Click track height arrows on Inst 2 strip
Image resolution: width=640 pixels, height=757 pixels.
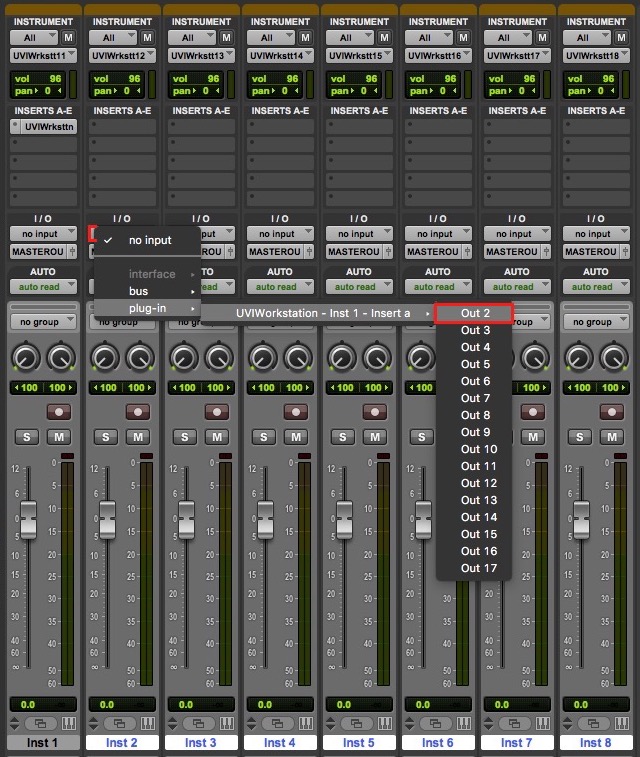coord(94,723)
